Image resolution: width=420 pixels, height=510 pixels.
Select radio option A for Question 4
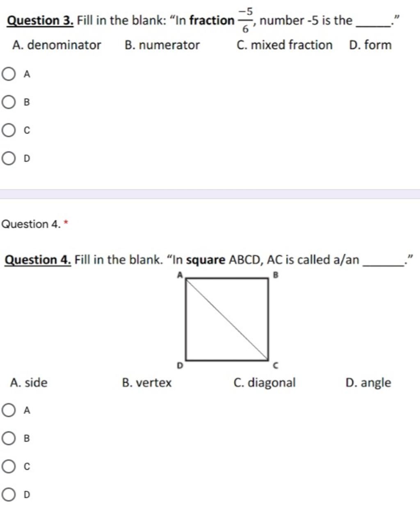click(9, 410)
